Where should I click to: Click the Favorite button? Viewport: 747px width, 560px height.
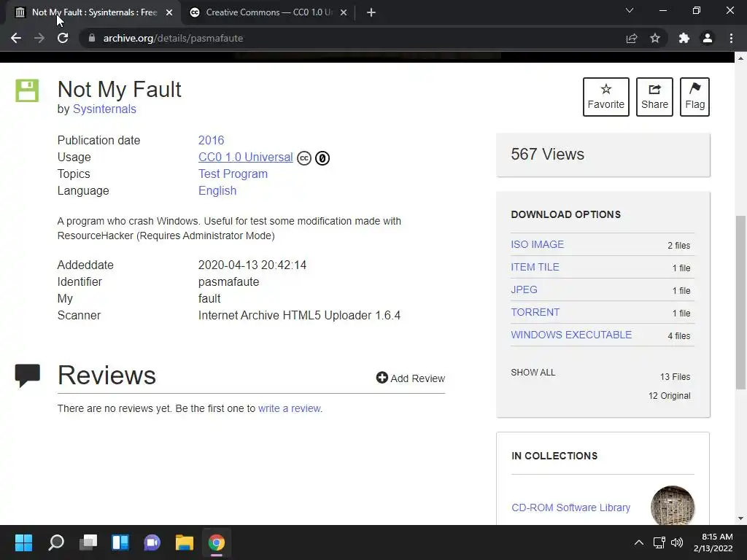click(x=606, y=97)
